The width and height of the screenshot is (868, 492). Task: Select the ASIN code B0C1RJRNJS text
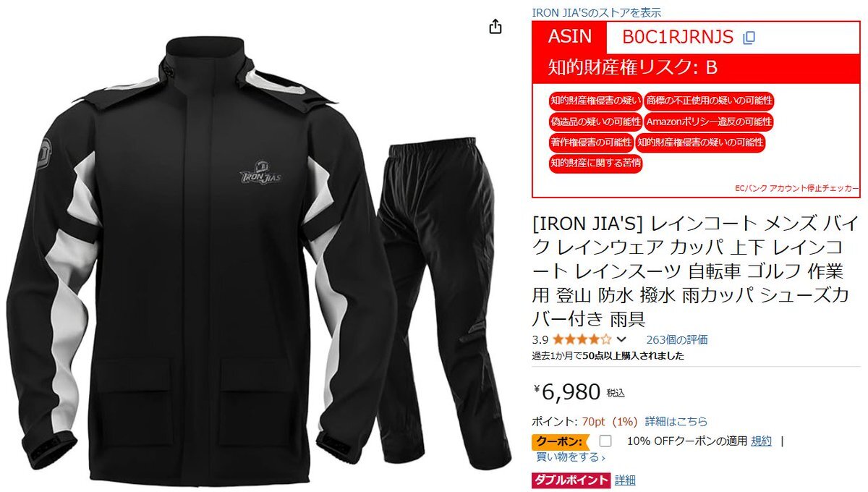tap(678, 37)
